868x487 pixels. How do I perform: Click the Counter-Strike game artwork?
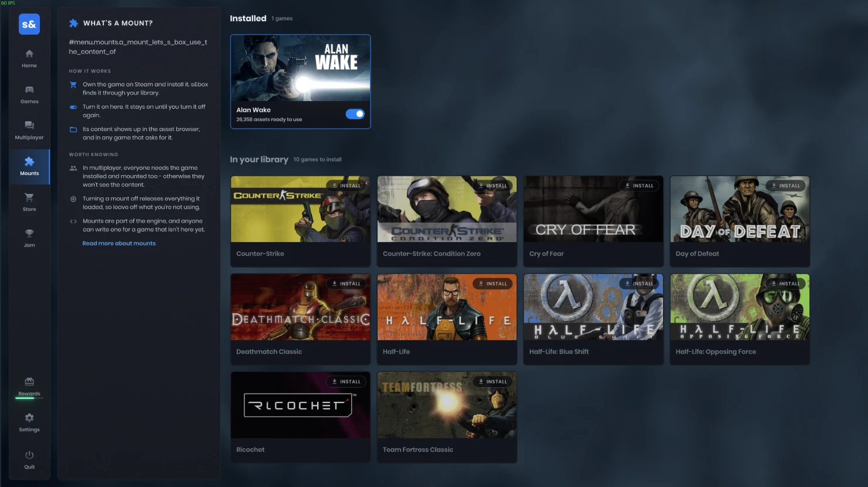(x=301, y=209)
